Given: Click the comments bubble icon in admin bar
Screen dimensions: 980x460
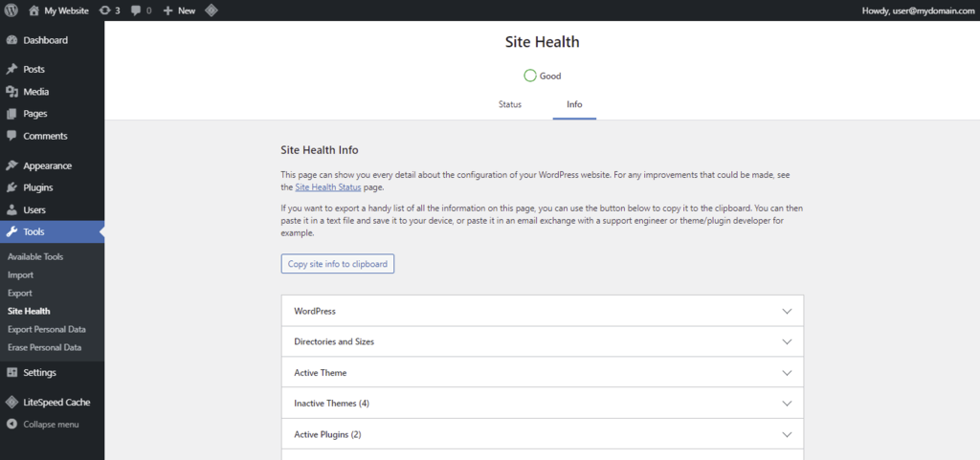Looking at the screenshot, I should (x=136, y=11).
